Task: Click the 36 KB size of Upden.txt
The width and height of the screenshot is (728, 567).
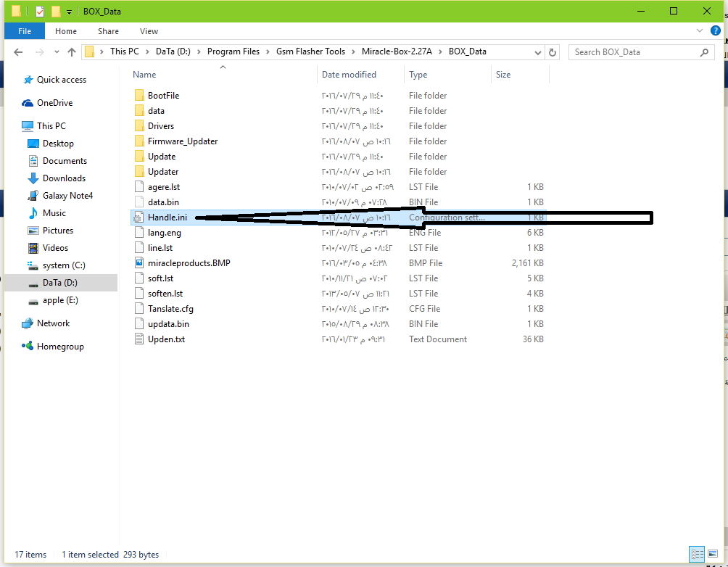Action: click(533, 339)
